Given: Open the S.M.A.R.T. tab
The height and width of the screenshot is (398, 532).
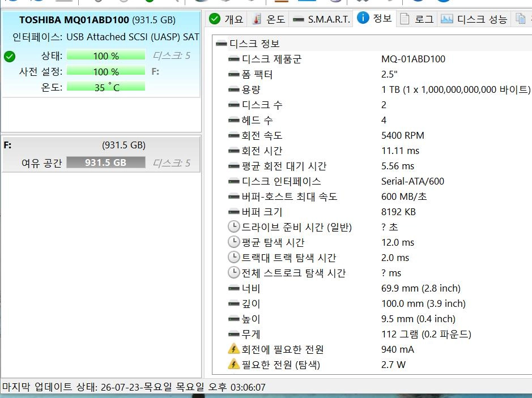Looking at the screenshot, I should (321, 19).
